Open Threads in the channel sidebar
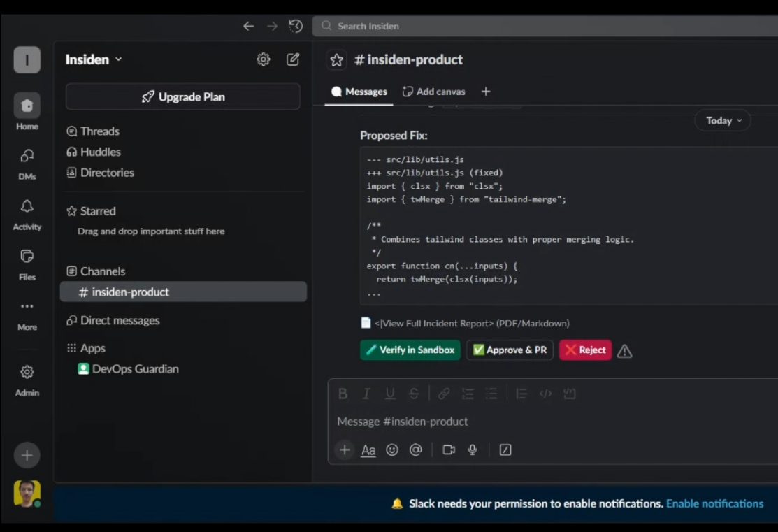Image resolution: width=778 pixels, height=532 pixels. [93, 131]
